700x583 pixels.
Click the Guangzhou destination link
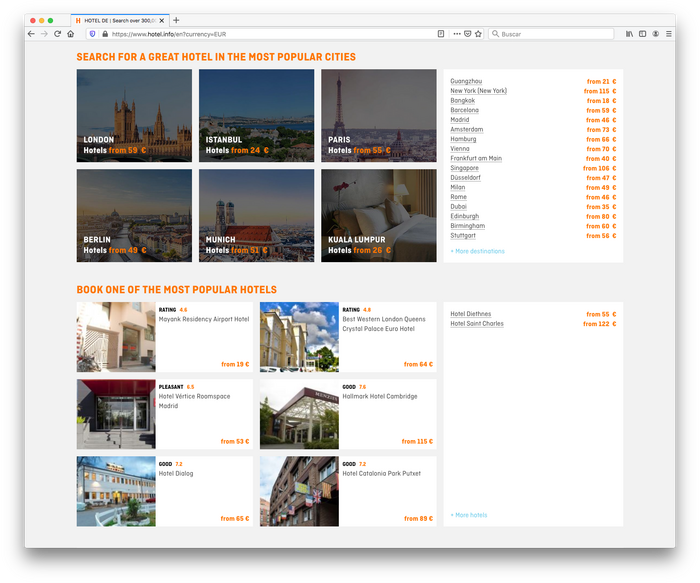pos(466,81)
